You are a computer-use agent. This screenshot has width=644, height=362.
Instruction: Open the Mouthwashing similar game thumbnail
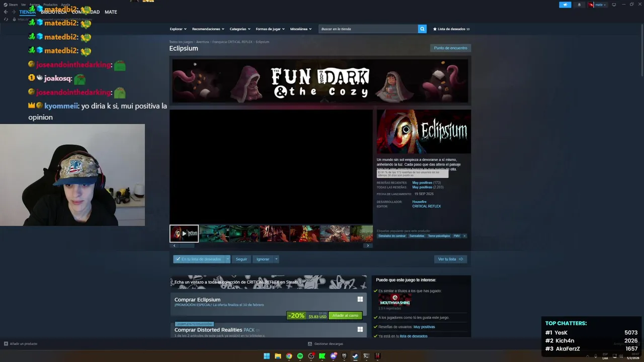click(x=395, y=300)
